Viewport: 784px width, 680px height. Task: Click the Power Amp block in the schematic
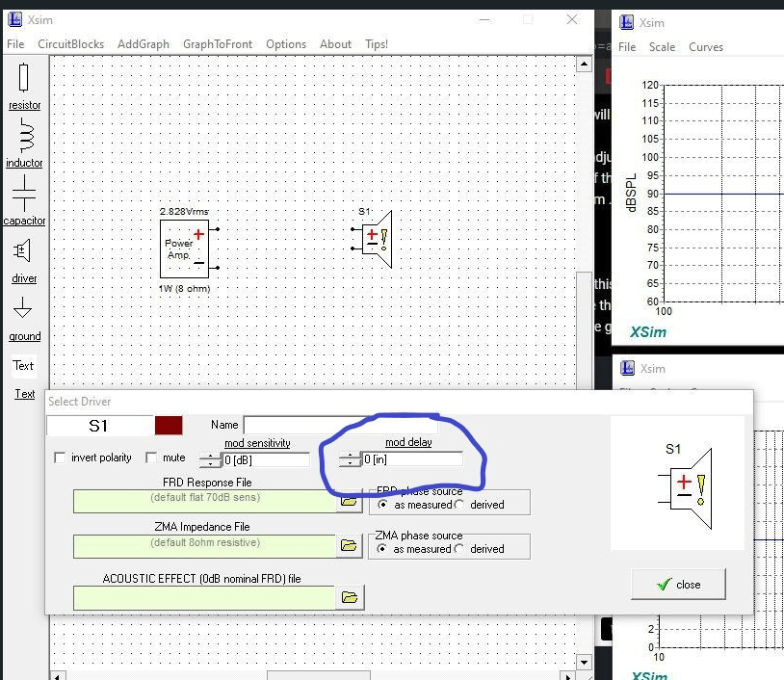tap(184, 249)
